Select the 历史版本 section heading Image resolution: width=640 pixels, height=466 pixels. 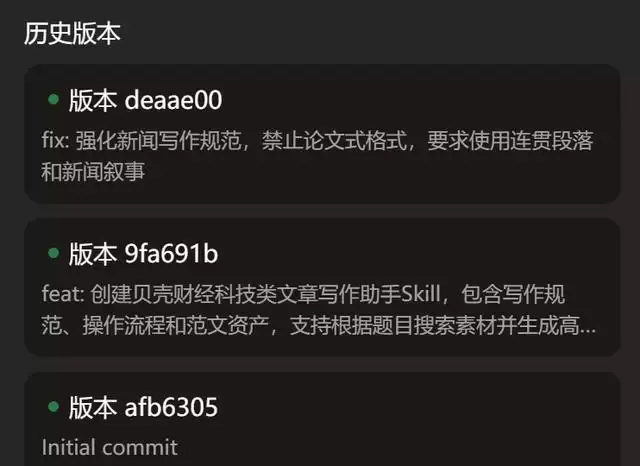point(72,33)
